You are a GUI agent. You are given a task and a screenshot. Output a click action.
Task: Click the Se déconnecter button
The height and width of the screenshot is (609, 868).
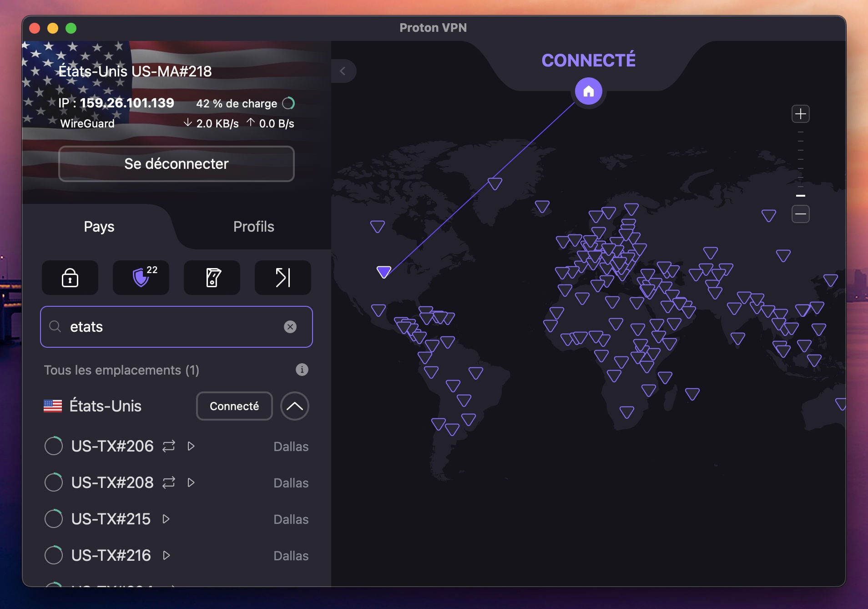(x=177, y=164)
